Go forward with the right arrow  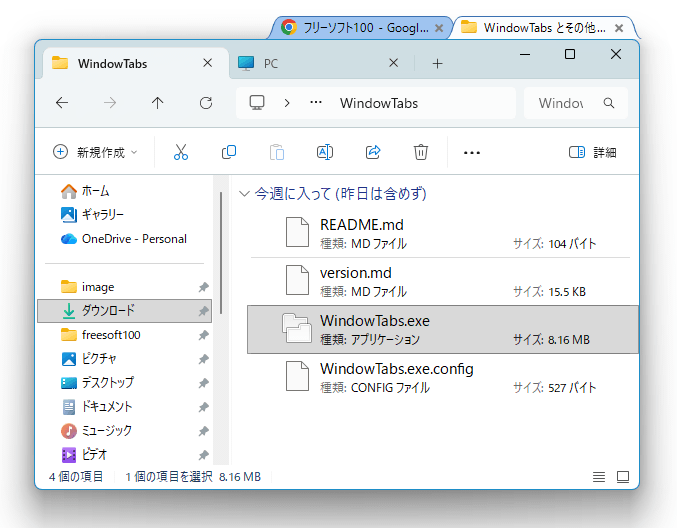(110, 103)
